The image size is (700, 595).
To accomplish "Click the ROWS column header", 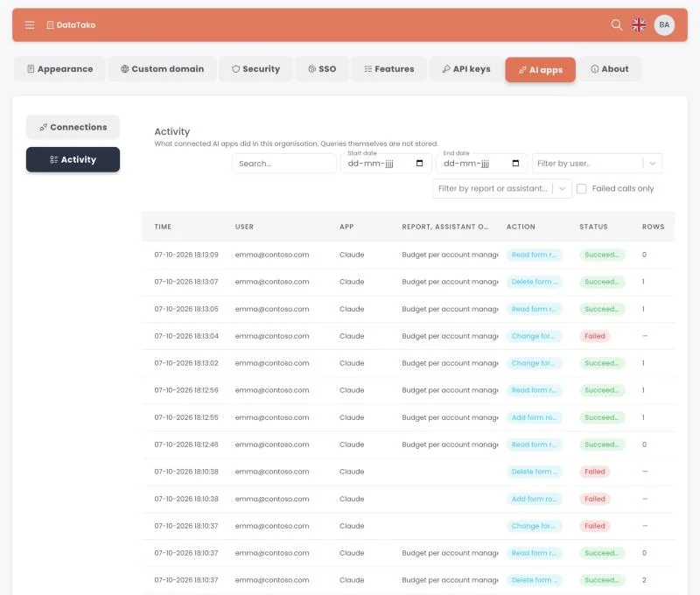I will pos(653,227).
